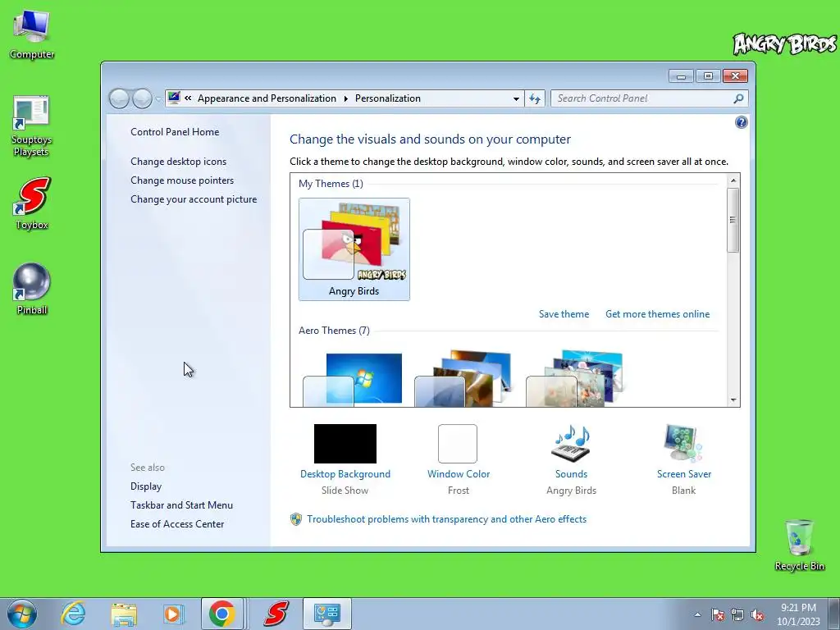Open Desktop Background settings
This screenshot has width=840, height=630.
[345, 444]
